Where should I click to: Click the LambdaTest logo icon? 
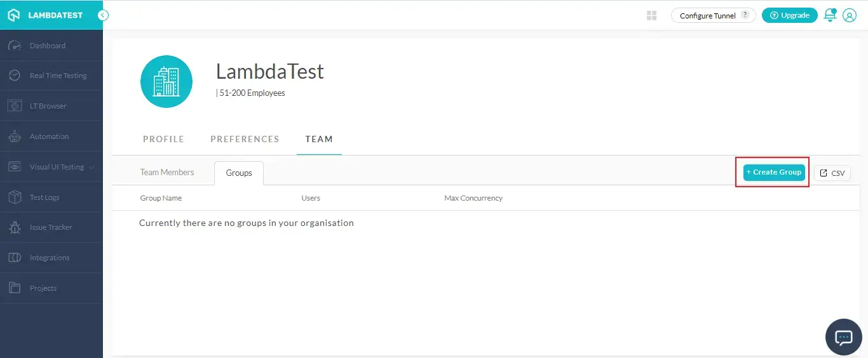coord(14,15)
